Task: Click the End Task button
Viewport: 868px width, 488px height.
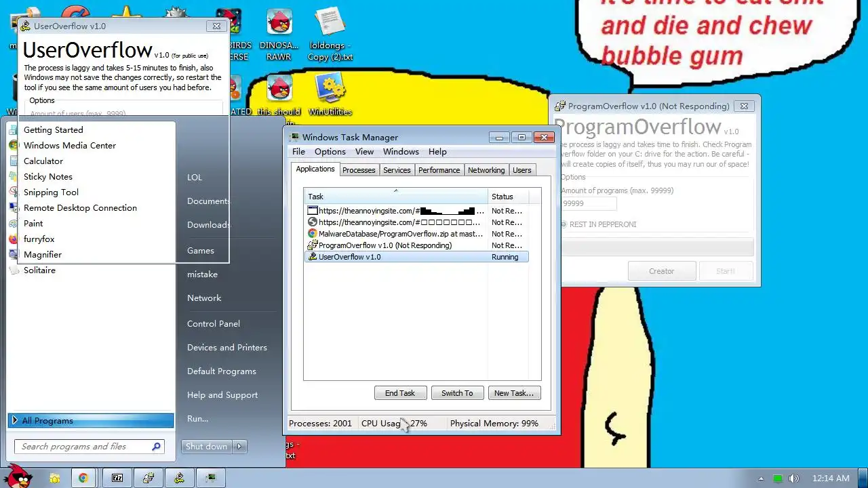Action: (400, 393)
